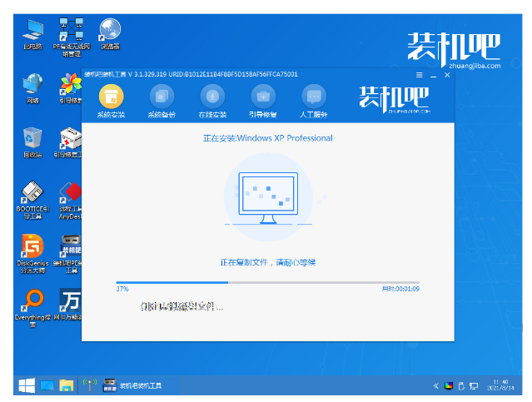Image resolution: width=532 pixels, height=402 pixels.
Task: Select the BOOTICE boot tool icon
Action: (x=32, y=200)
